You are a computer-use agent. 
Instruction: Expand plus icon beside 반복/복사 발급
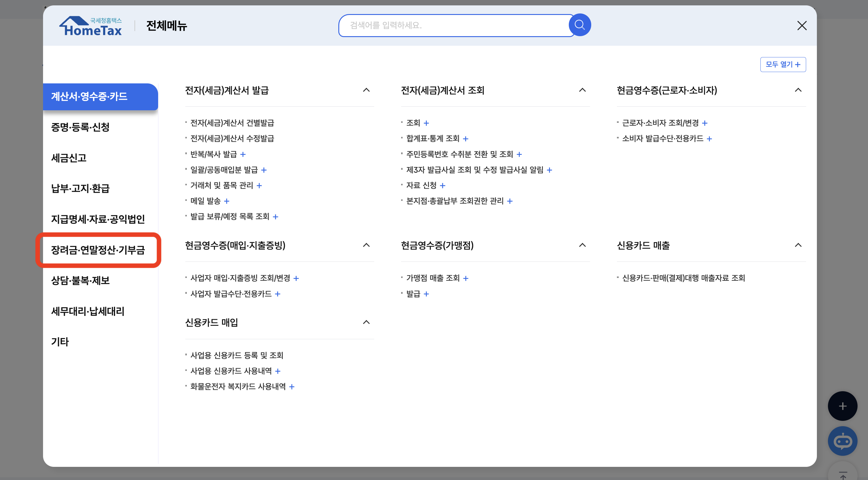click(x=243, y=154)
